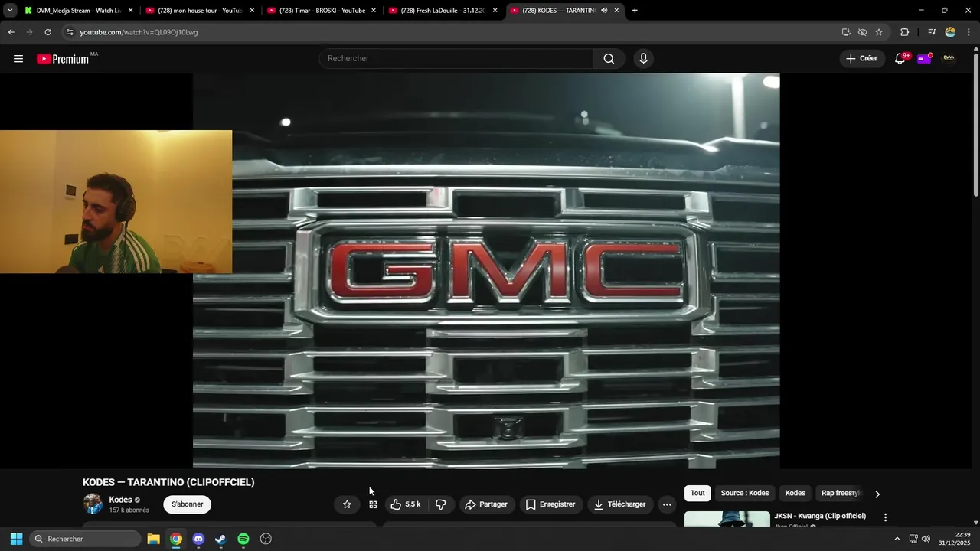Image resolution: width=980 pixels, height=551 pixels.
Task: Open the JKSN Kwanga video thumbnail
Action: coord(727,519)
